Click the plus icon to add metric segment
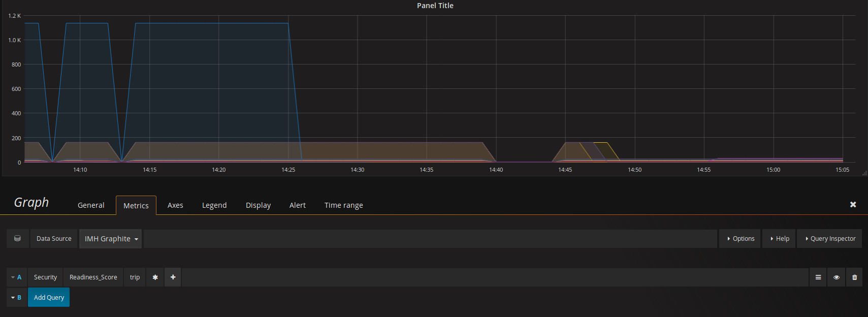Viewport: 868px width, 317px height. click(x=173, y=277)
